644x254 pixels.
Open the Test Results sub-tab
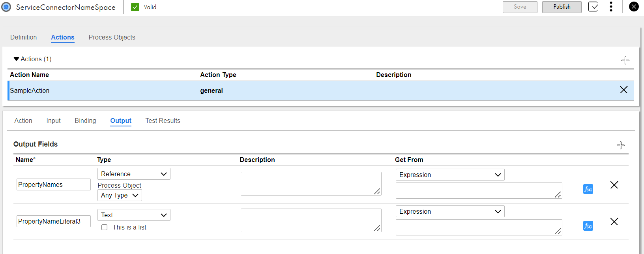(x=163, y=120)
